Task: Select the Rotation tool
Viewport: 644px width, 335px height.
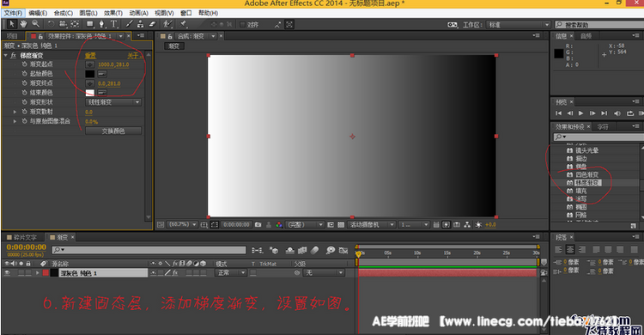Action: [51, 24]
